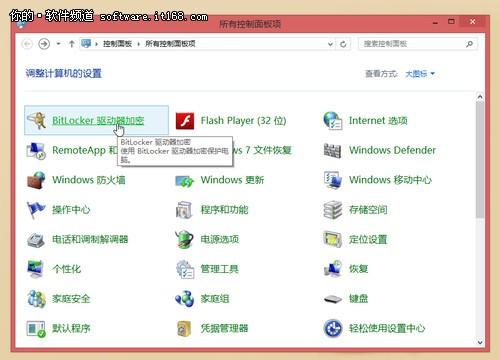
Task: Click the Windows 防火墙 link
Action: [89, 180]
